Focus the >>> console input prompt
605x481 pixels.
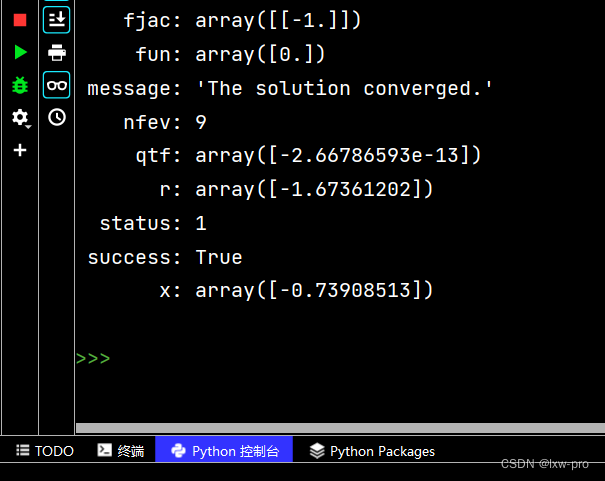(93, 359)
